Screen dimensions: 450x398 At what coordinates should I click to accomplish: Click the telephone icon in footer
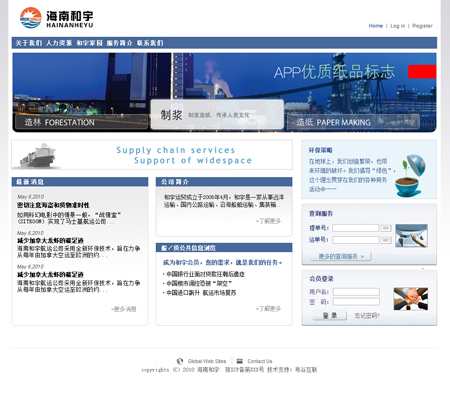pos(240,361)
